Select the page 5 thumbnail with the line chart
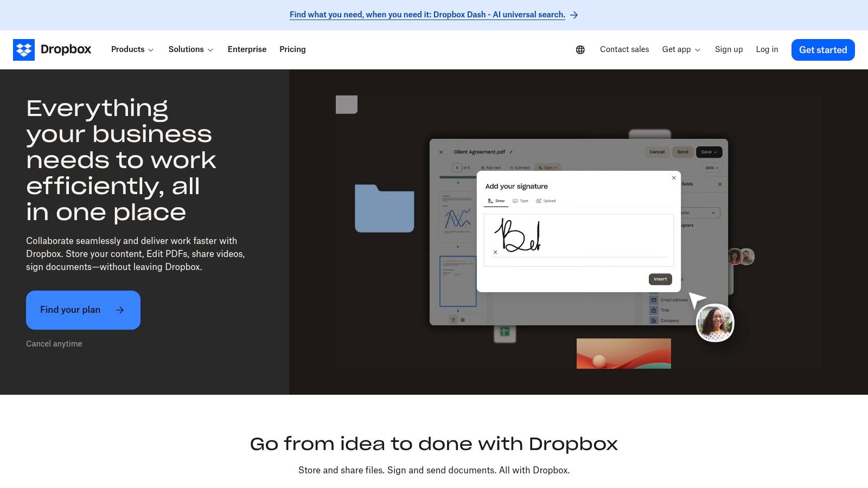 coord(458,217)
